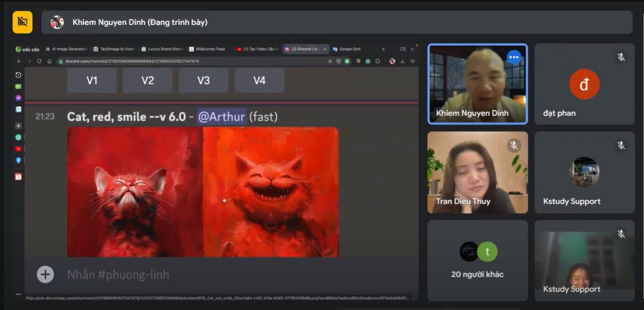Screen dimensions: 644x310
Task: Click the muted mic icon on Tran Dieu Thuy's tile
Action: (x=514, y=145)
